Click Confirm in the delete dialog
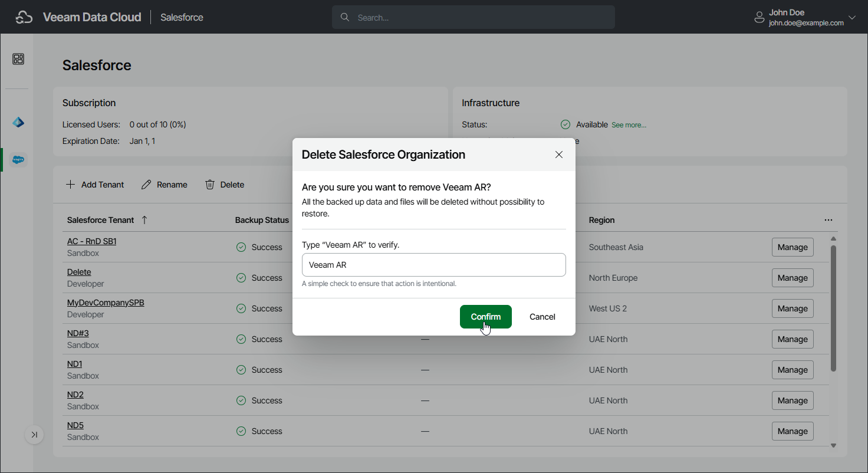Screen dimensions: 868x473 click(x=486, y=317)
